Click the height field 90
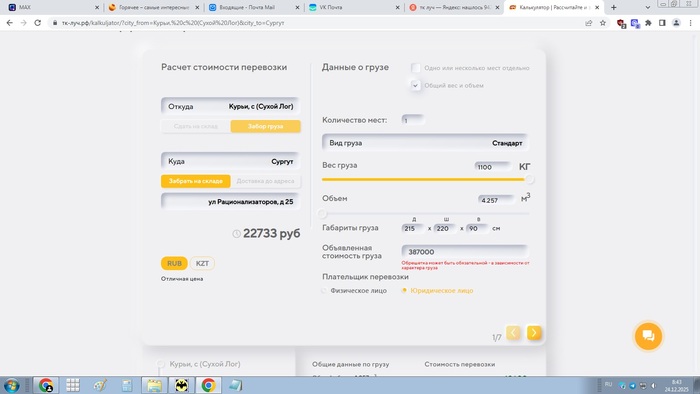 coord(477,228)
